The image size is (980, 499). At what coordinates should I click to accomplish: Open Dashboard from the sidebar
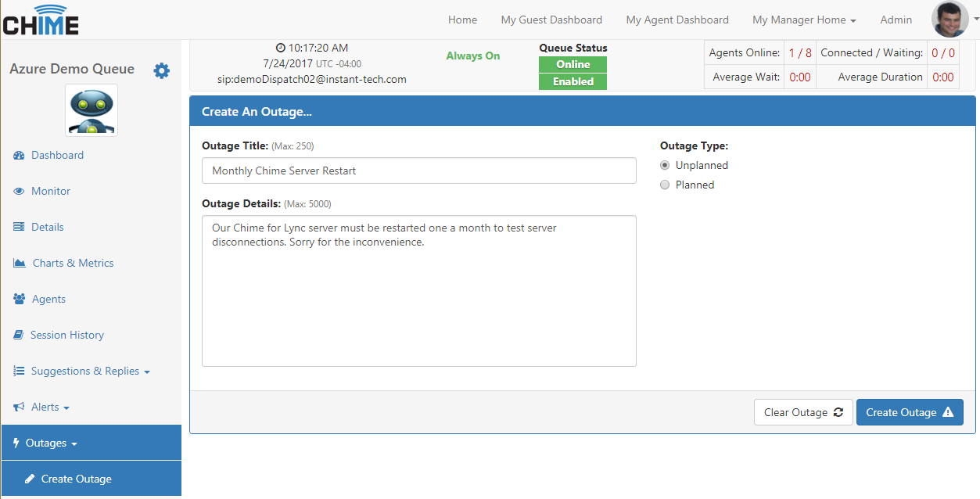[57, 155]
